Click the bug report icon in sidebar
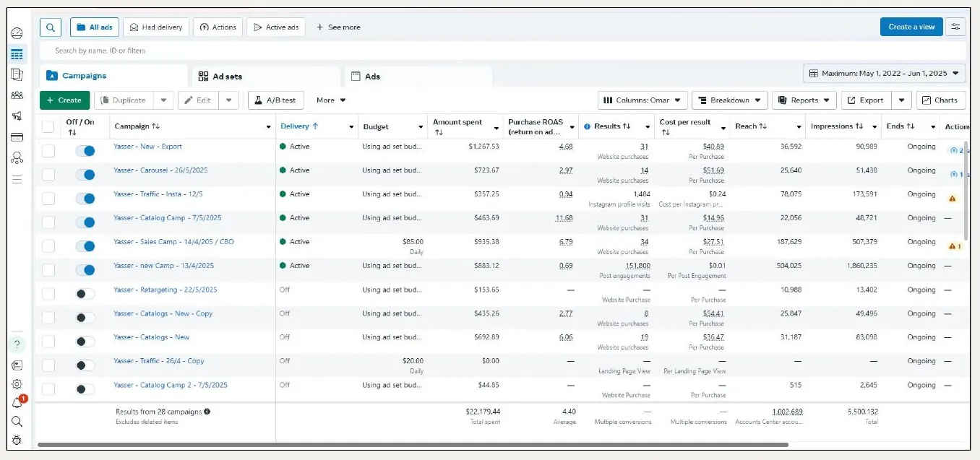Image resolution: width=980 pixels, height=460 pixels. click(x=17, y=441)
